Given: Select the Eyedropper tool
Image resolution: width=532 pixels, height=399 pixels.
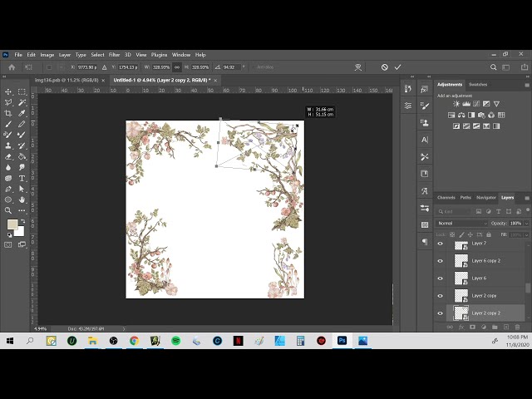Looking at the screenshot, I should pos(22,113).
